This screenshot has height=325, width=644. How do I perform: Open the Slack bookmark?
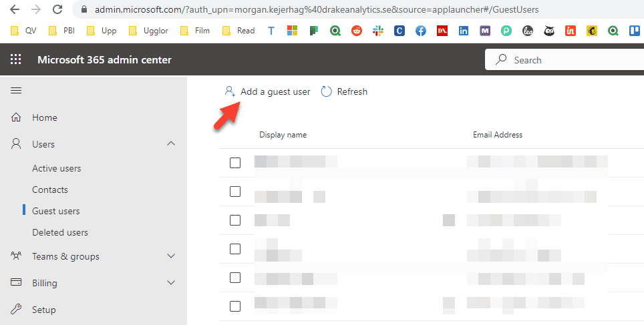coord(378,31)
